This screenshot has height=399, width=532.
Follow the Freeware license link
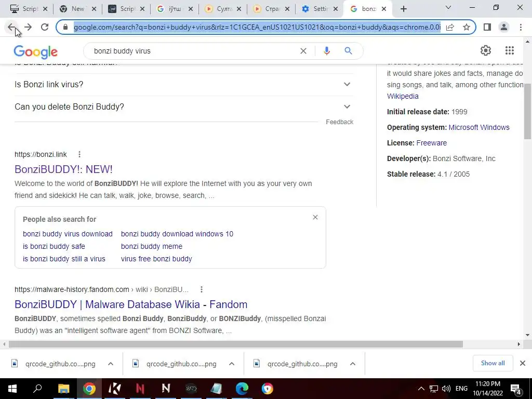(x=431, y=143)
